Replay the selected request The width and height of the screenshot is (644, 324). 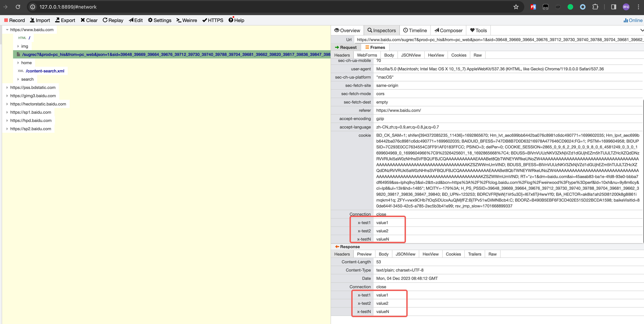click(113, 20)
